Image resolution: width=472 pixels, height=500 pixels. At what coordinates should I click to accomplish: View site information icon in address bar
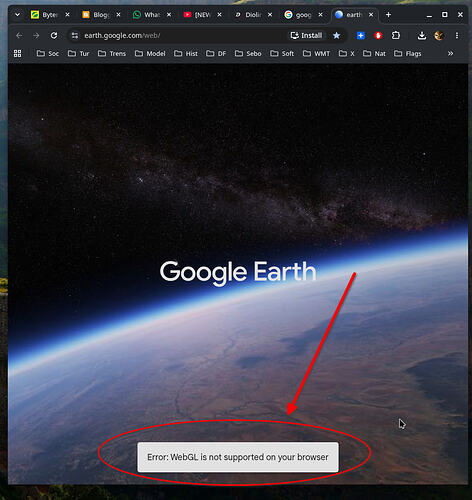(x=75, y=35)
